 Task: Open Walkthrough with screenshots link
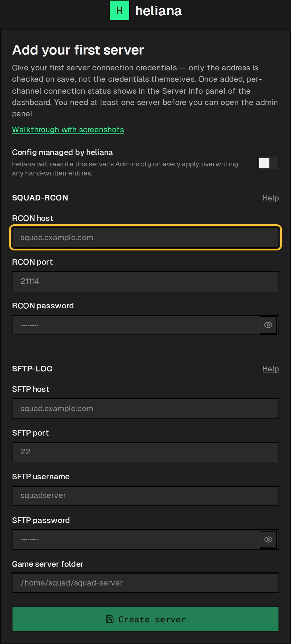pyautogui.click(x=68, y=130)
